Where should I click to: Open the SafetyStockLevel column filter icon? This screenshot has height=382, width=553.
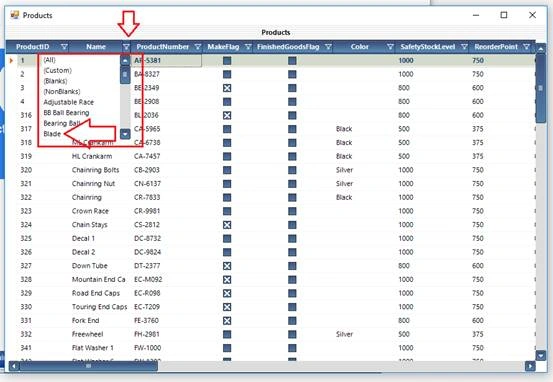464,47
